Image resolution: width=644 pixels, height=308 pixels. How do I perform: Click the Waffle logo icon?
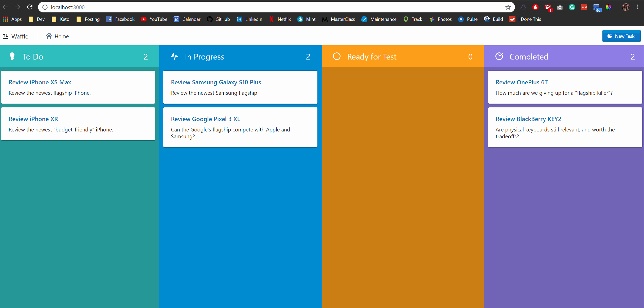coord(6,36)
